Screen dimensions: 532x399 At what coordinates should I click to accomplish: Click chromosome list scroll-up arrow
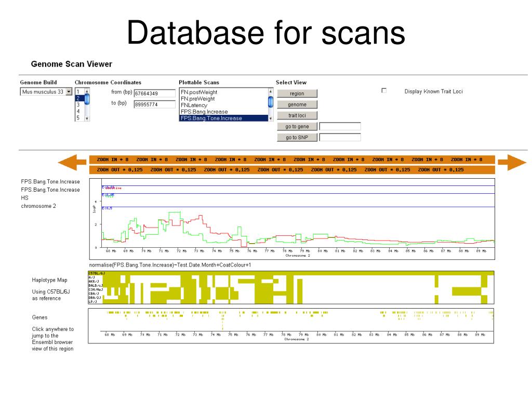(x=87, y=91)
